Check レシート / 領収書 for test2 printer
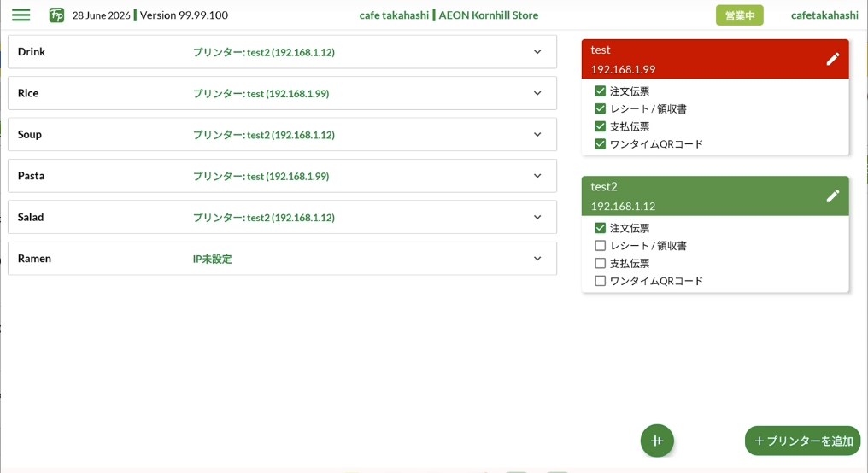This screenshot has height=473, width=868. 600,246
